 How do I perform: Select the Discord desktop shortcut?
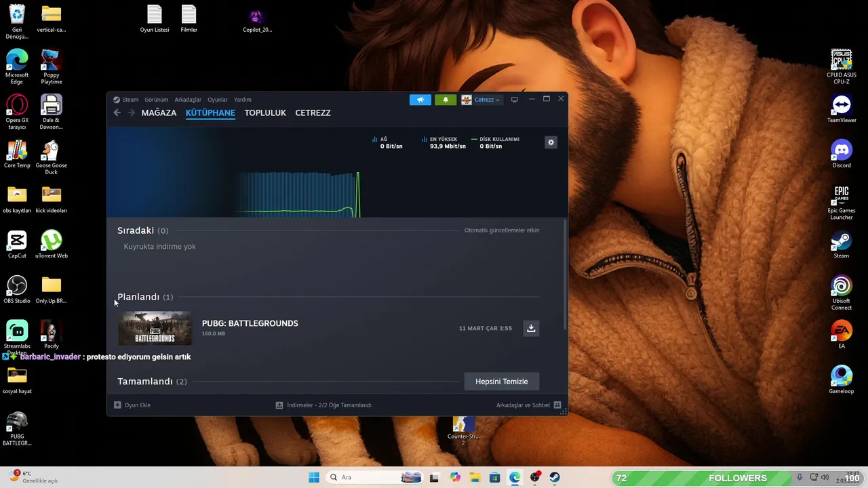point(842,154)
